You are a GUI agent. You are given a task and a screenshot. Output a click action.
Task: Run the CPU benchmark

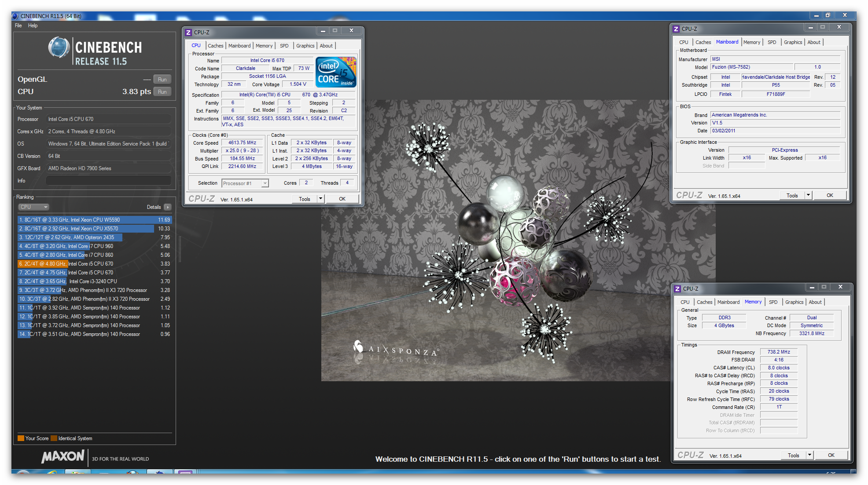162,92
